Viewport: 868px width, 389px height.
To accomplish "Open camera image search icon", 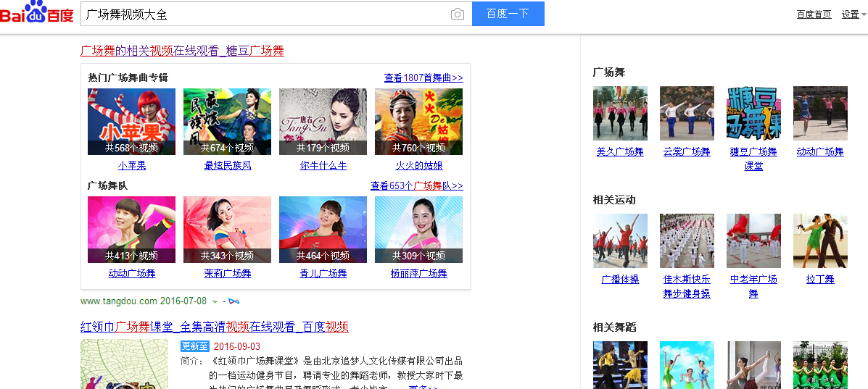I will (458, 14).
